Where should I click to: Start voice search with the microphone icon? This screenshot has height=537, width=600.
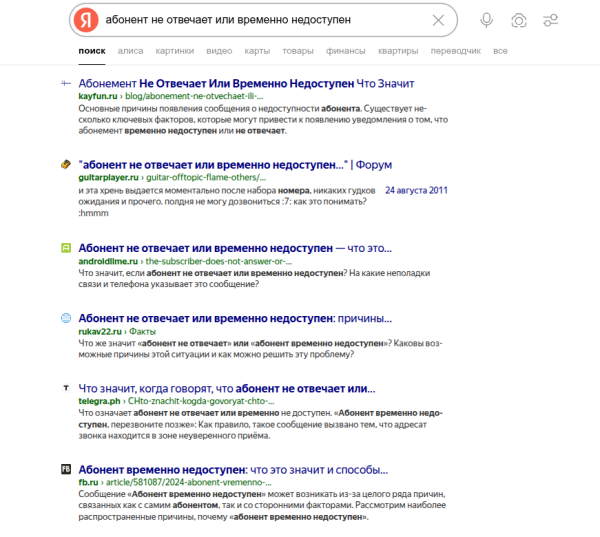[486, 20]
